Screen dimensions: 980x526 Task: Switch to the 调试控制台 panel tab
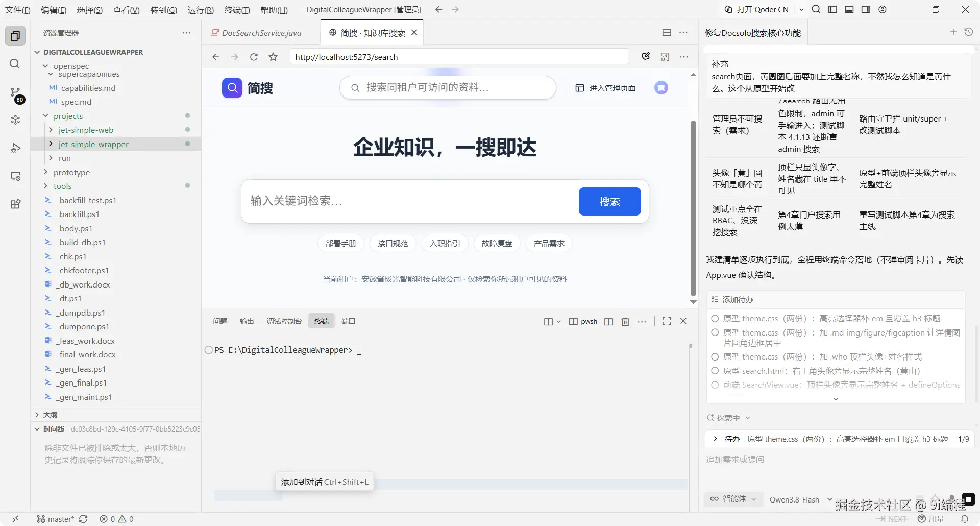284,321
